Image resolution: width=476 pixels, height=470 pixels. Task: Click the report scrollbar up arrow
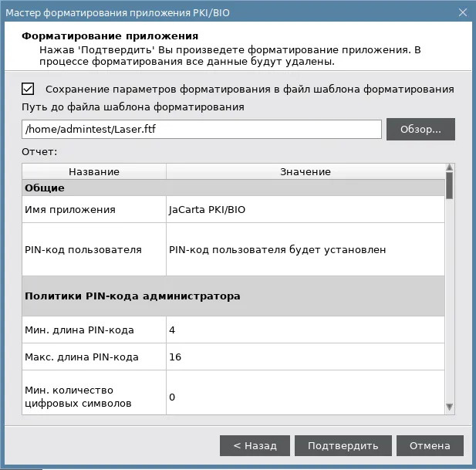450,167
